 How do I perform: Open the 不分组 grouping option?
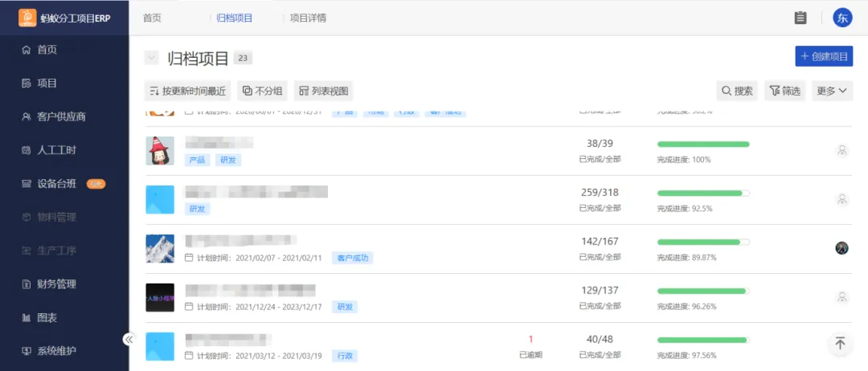pyautogui.click(x=262, y=91)
